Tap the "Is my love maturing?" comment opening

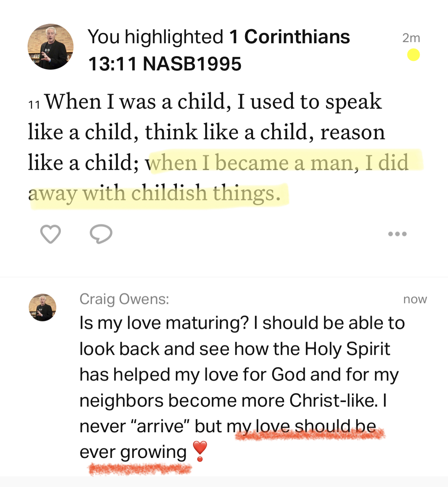[164, 323]
